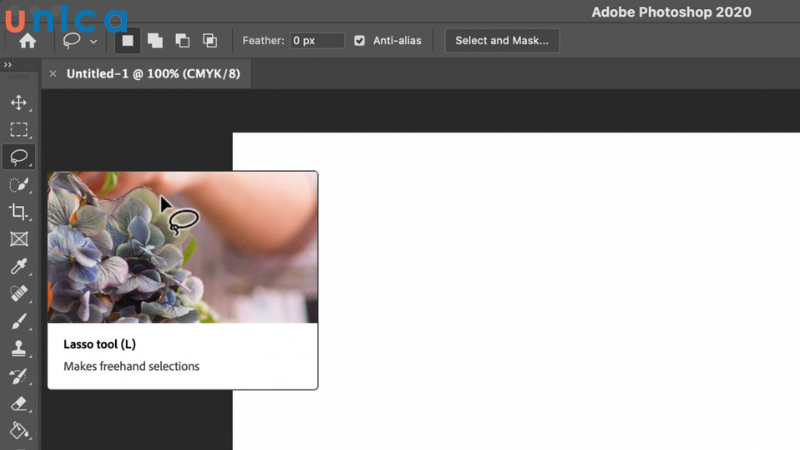Screen dimensions: 800x450
Task: Select the Quick Selection tool
Action: (x=19, y=185)
